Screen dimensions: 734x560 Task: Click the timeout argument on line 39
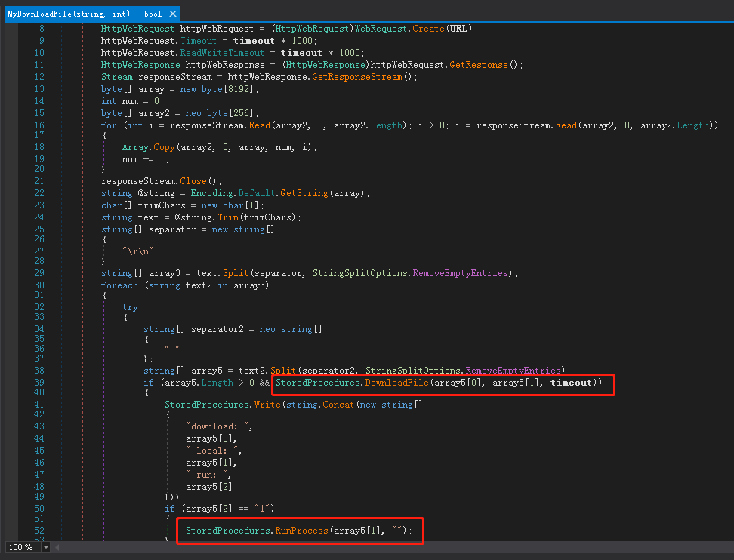tap(571, 383)
